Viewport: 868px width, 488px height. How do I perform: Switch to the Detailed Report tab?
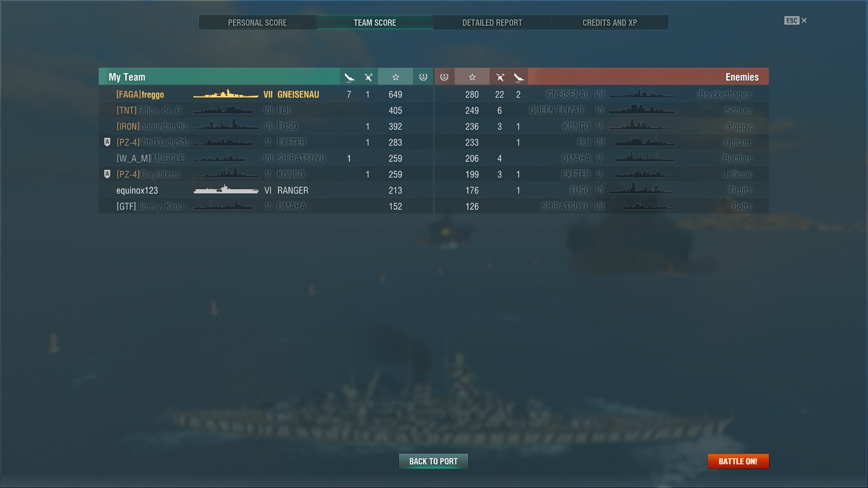492,23
